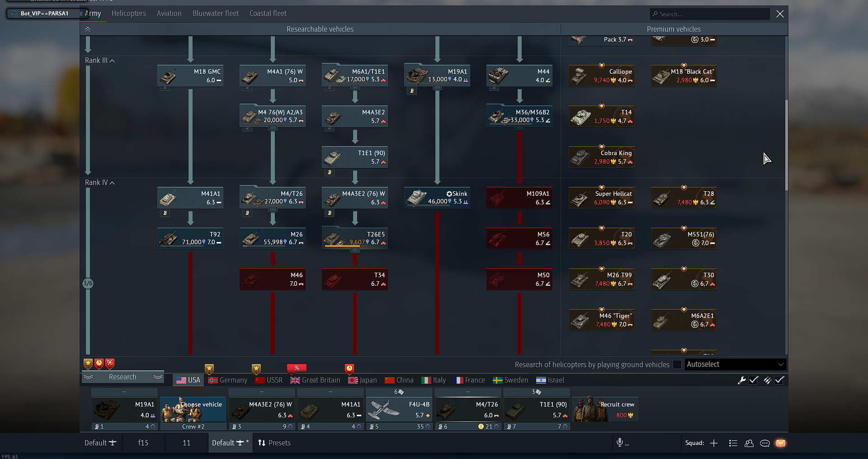Viewport: 868px width, 459px height.
Task: Enable the checkbox next to the wrench icon
Action: click(753, 380)
